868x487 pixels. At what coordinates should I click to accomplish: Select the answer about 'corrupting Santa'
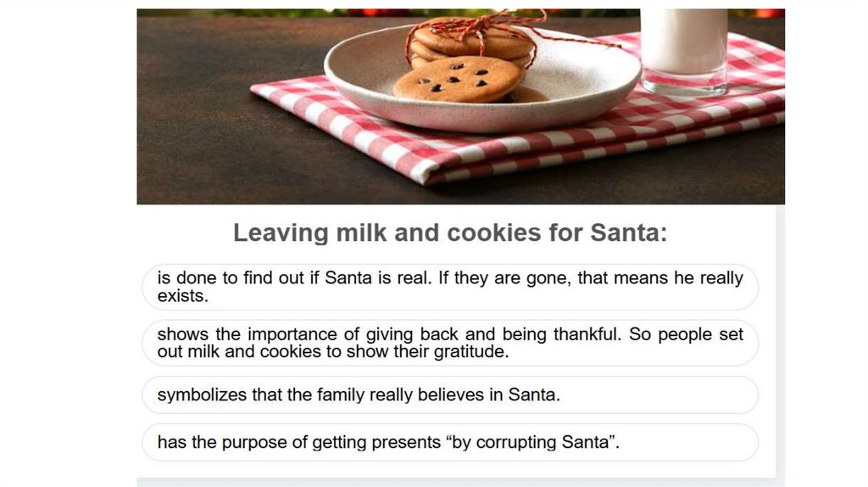[449, 442]
